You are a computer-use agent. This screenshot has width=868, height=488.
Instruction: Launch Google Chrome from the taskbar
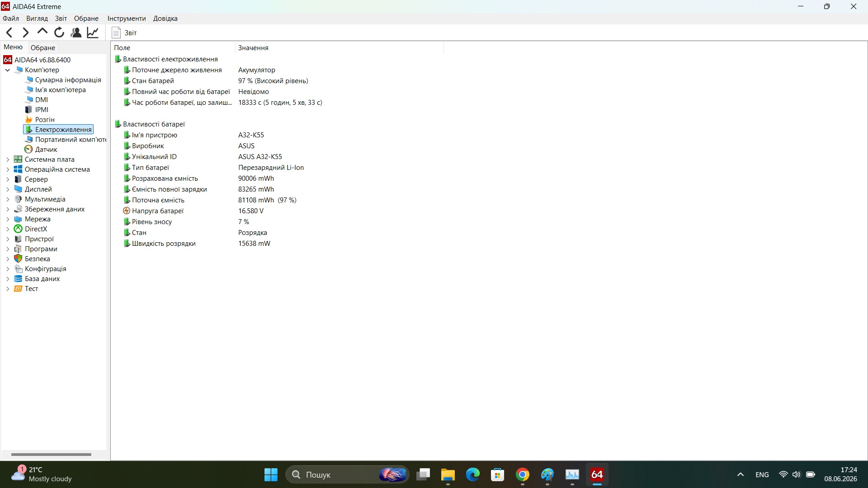click(523, 475)
